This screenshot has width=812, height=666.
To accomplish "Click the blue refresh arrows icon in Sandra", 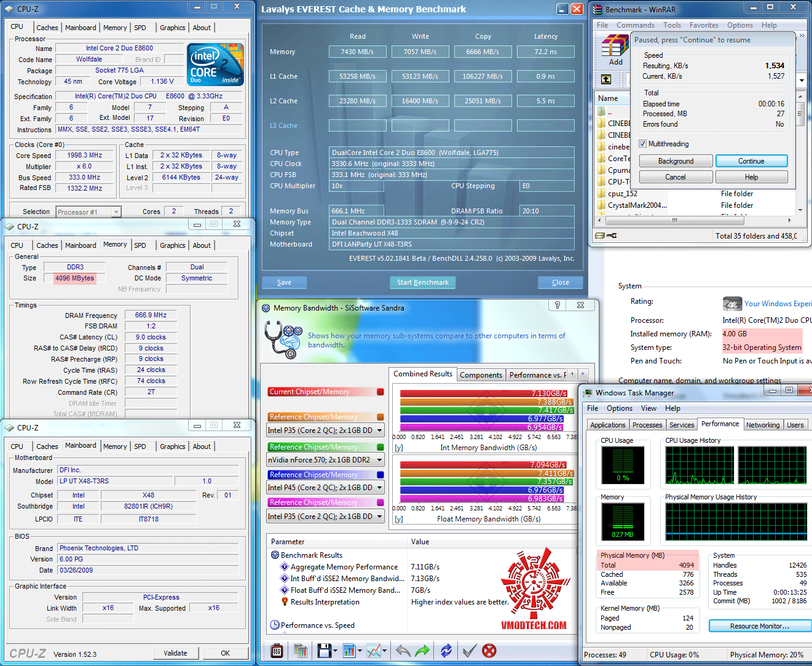I will point(446,651).
